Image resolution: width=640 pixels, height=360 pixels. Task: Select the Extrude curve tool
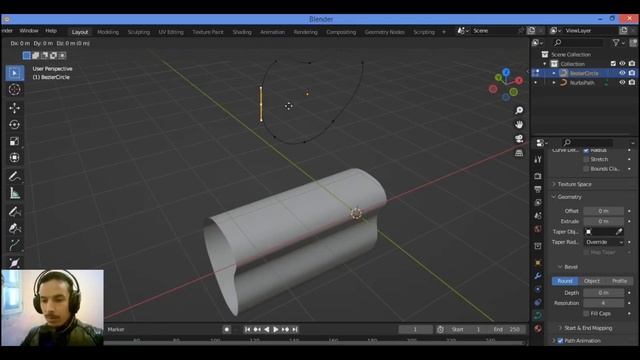[15, 245]
